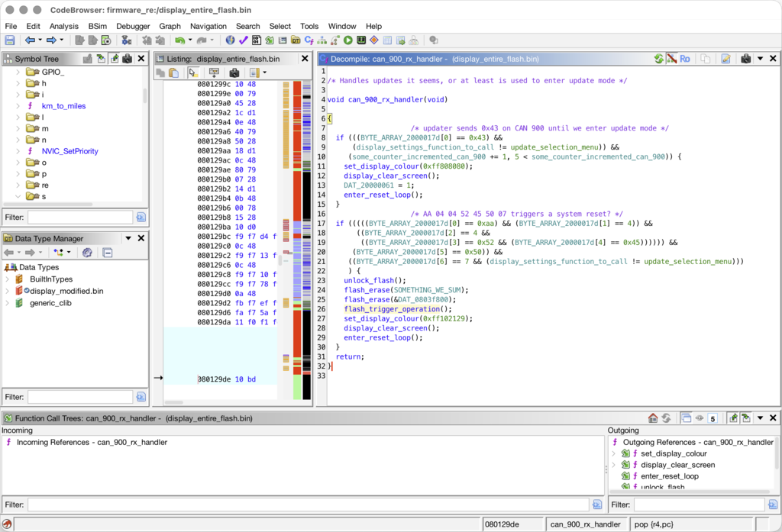The width and height of the screenshot is (782, 532).
Task: Open the Navigation menu
Action: click(x=208, y=27)
